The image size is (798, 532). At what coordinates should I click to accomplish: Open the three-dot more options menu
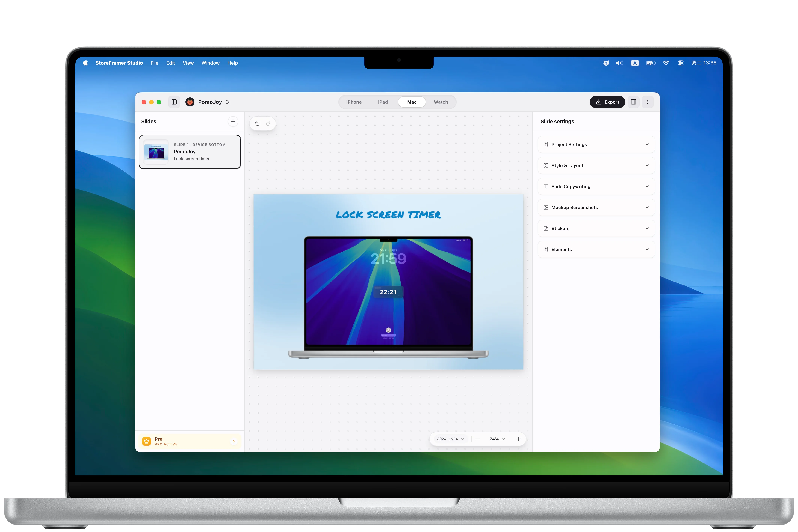click(x=647, y=102)
